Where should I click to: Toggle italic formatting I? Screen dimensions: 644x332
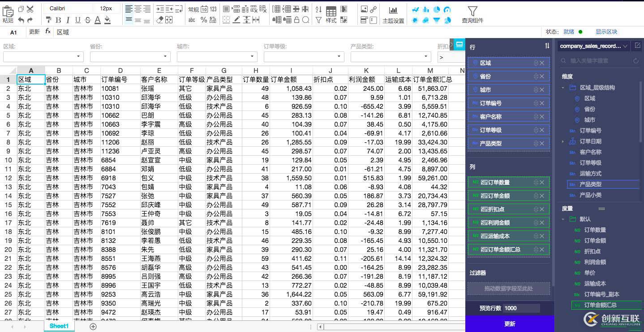click(68, 20)
